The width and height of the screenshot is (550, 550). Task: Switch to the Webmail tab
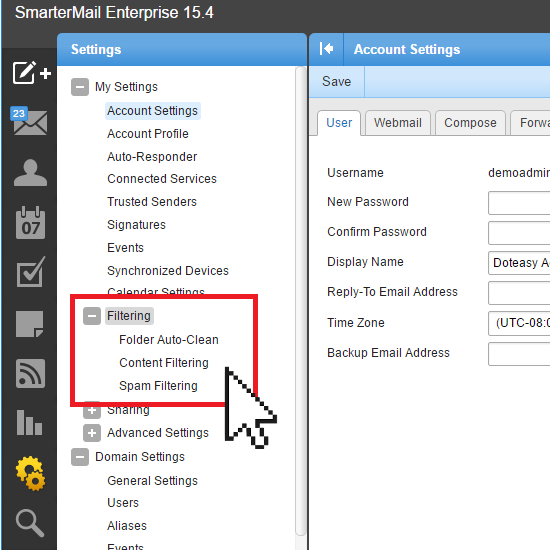pos(398,123)
